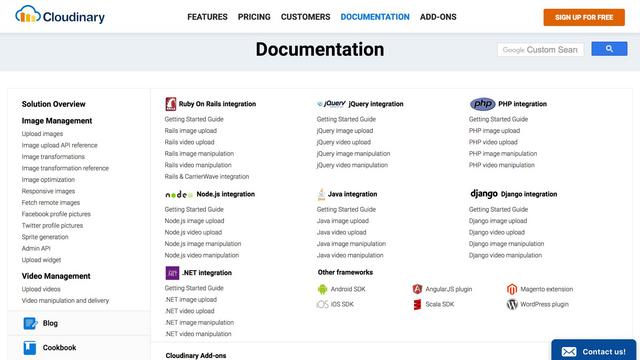Open the AngularJS plugin link
The height and width of the screenshot is (360, 640).
tap(449, 289)
